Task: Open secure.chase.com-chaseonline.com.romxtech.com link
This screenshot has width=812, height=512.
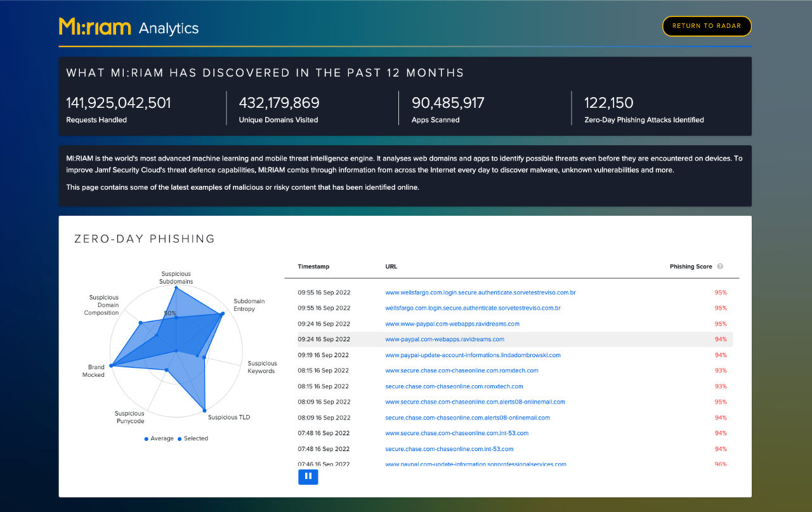Action: click(454, 386)
